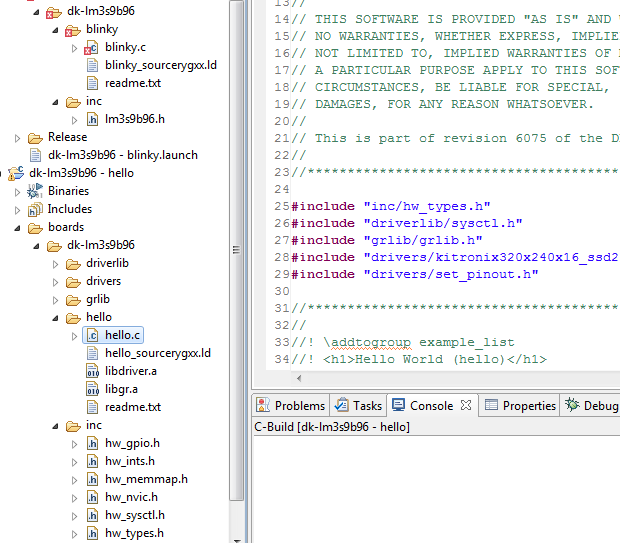Image resolution: width=620 pixels, height=543 pixels.
Task: Click the grlib folder icon
Action: coord(73,300)
